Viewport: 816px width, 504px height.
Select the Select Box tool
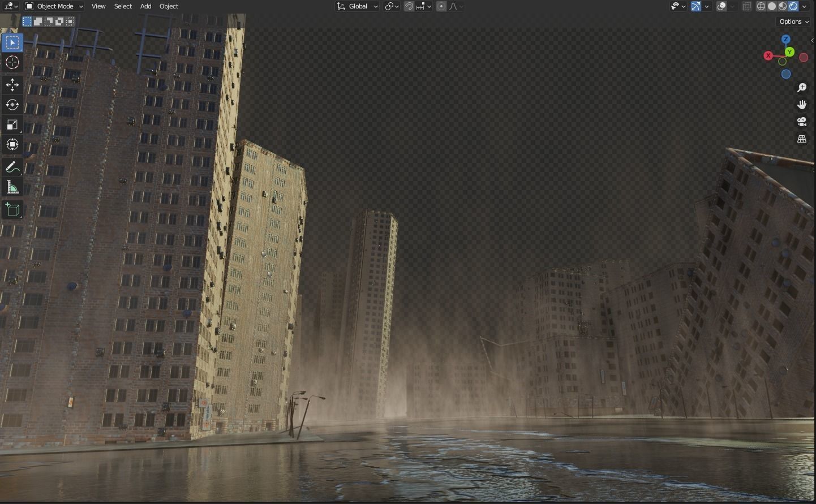(x=12, y=42)
